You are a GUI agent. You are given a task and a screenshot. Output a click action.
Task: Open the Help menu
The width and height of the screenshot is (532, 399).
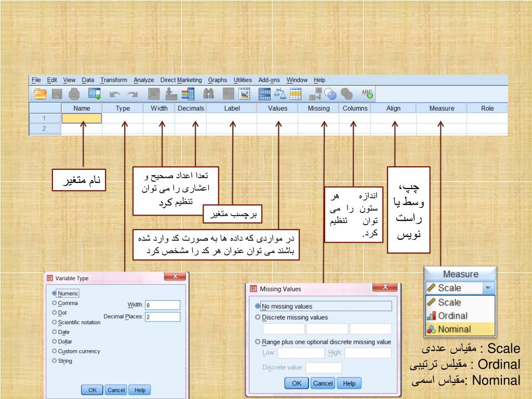coord(320,80)
